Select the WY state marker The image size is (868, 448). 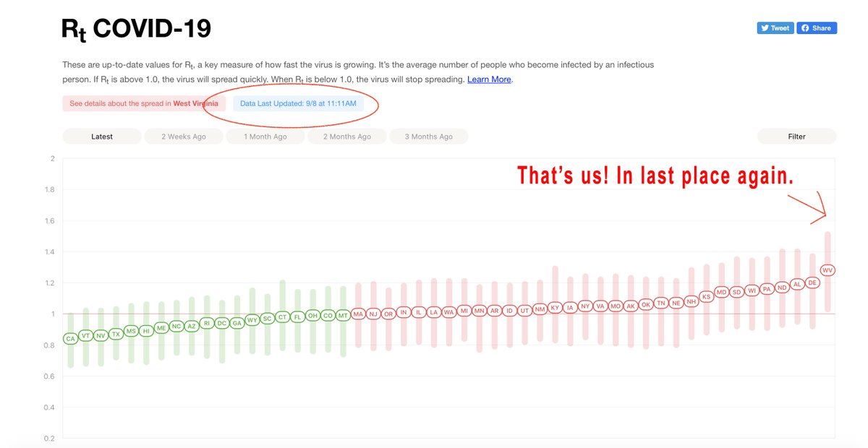coord(252,319)
